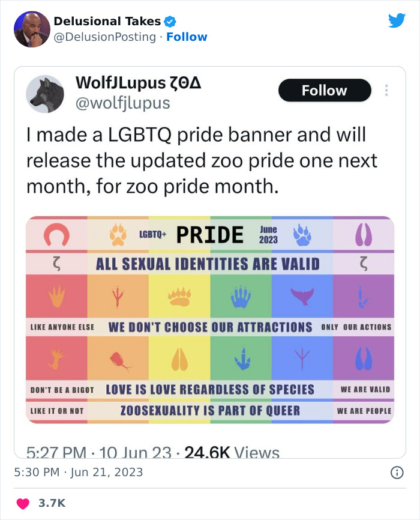
Task: Open the wolf profile picture
Action: pyautogui.click(x=46, y=94)
